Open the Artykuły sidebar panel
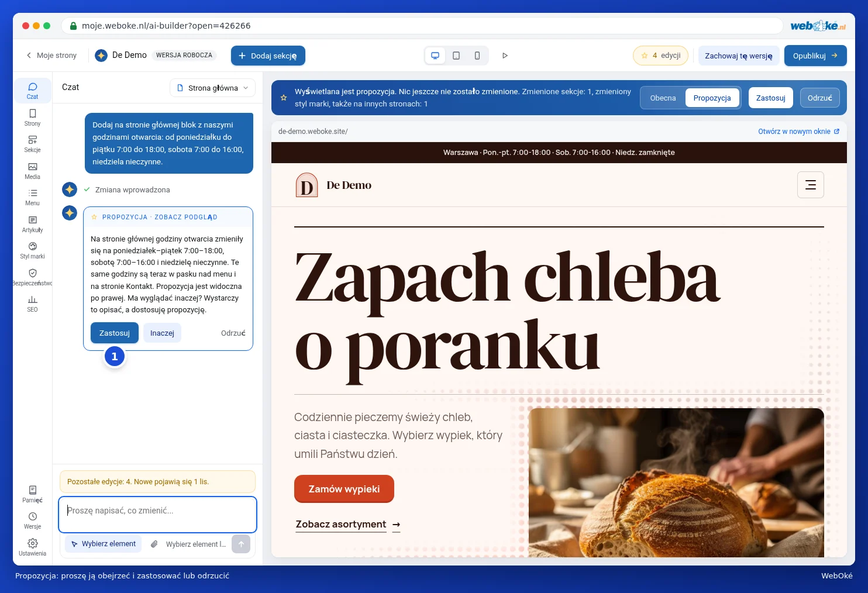 click(32, 224)
